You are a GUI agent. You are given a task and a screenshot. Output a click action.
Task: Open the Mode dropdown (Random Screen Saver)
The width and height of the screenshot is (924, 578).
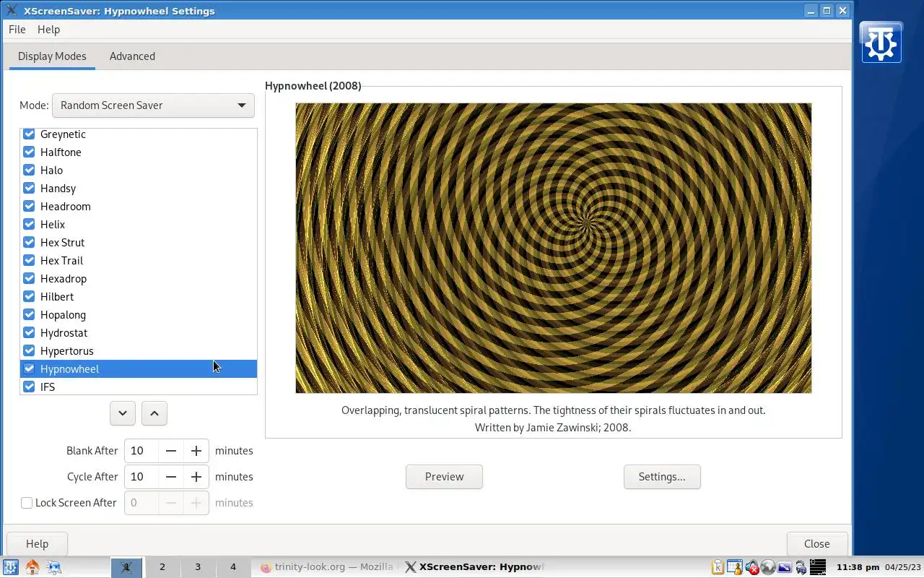(x=153, y=105)
